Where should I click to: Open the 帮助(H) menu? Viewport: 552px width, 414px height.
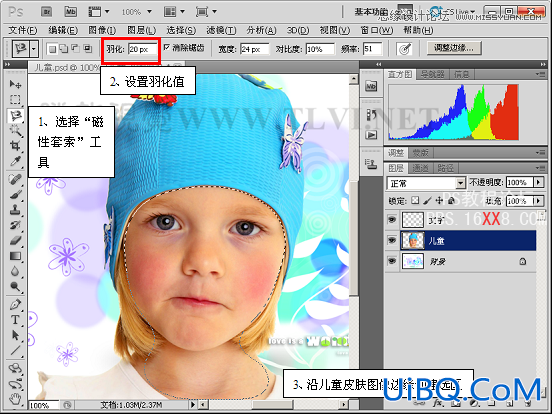point(418,30)
